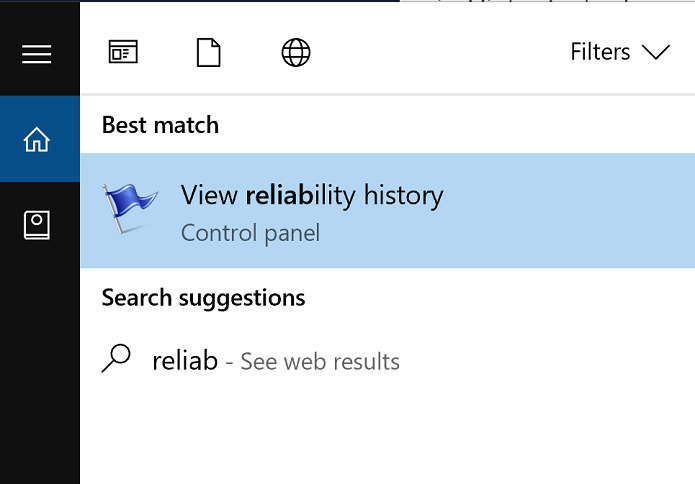The width and height of the screenshot is (695, 484).
Task: Filter results by the Apps icon
Action: coord(123,53)
